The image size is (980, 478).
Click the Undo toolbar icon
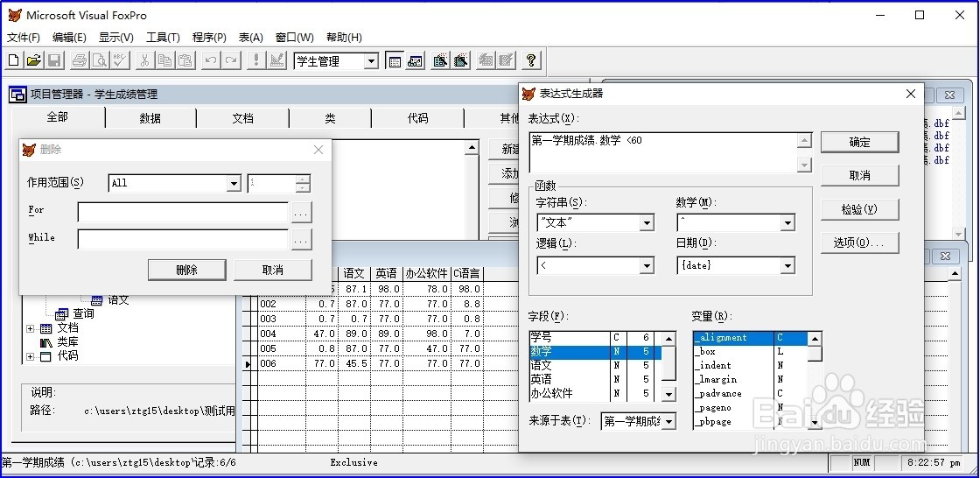click(211, 60)
